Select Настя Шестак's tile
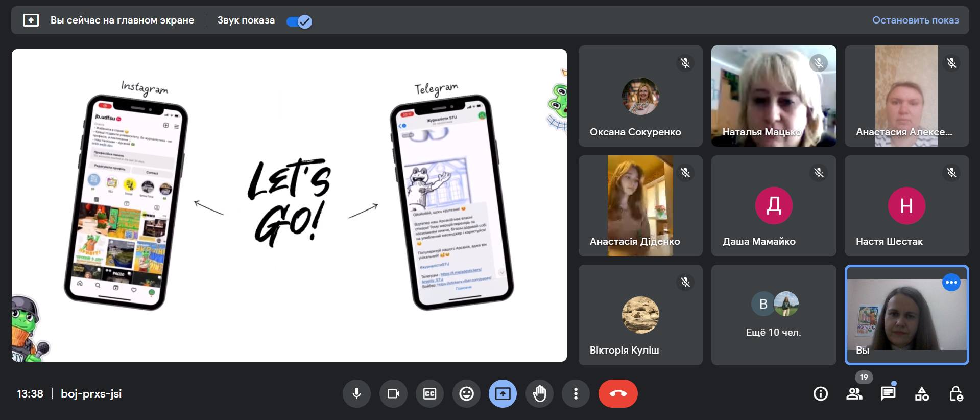The width and height of the screenshot is (980, 420). [x=906, y=206]
